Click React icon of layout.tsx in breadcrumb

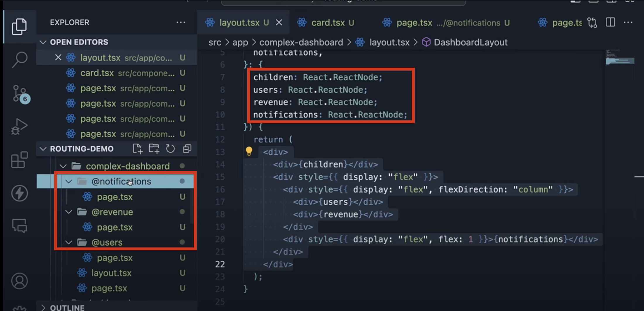(360, 42)
